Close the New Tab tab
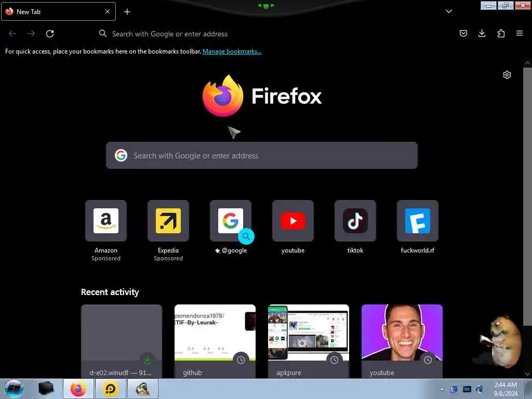Screen dimensions: 532x399 (x=108, y=11)
